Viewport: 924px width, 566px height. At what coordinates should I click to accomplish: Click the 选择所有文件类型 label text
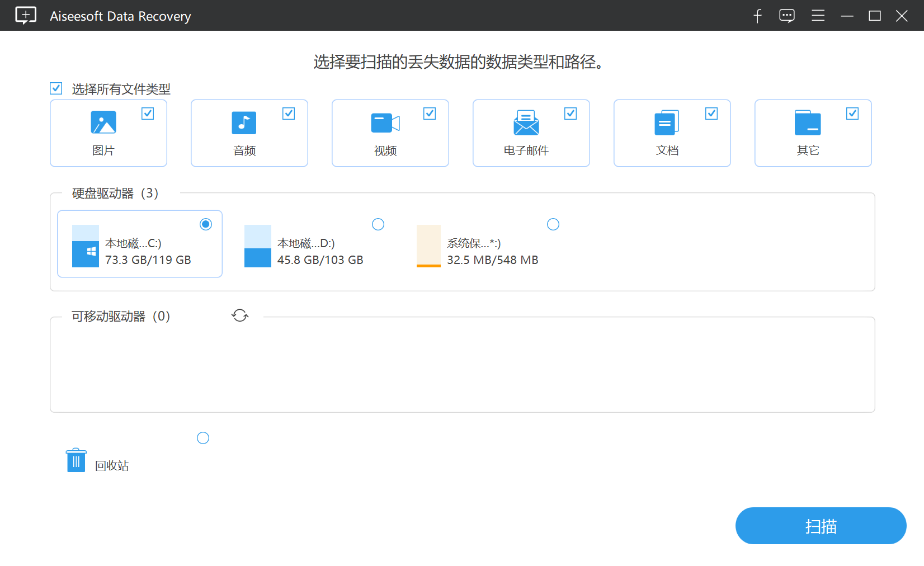click(x=121, y=89)
